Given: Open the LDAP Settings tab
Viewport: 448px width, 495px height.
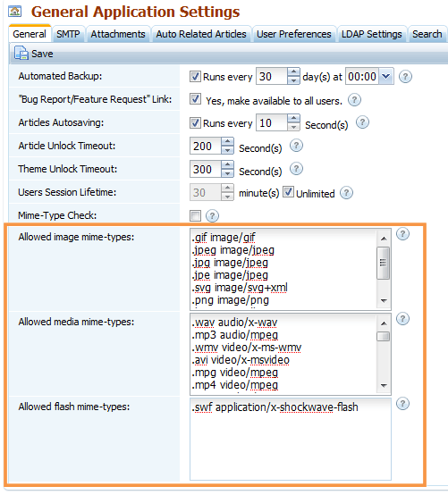Looking at the screenshot, I should pos(372,34).
